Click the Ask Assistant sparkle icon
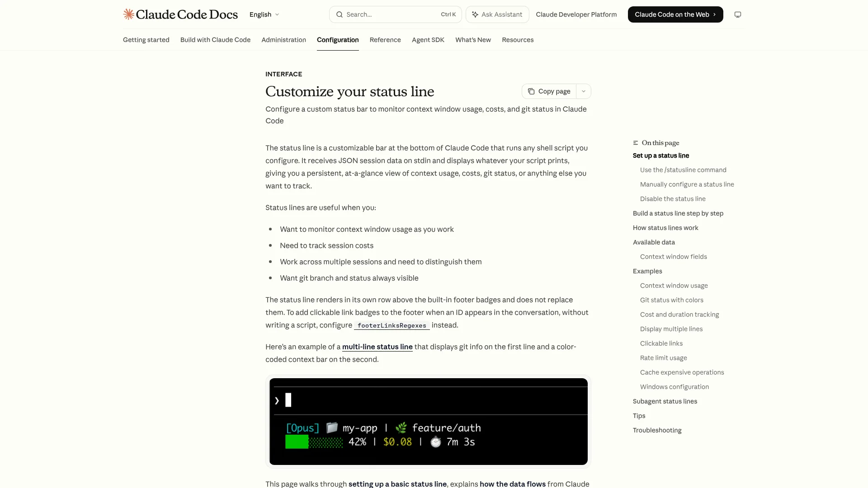This screenshot has height=488, width=868. [475, 14]
